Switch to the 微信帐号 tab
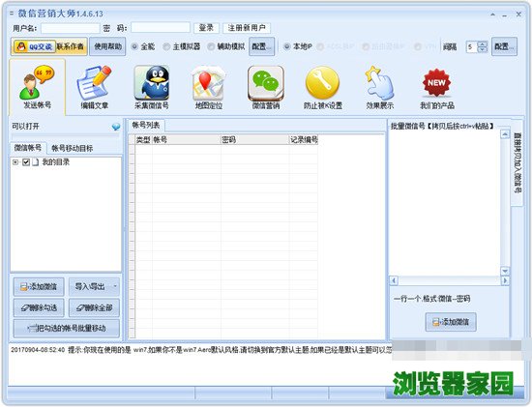Image resolution: width=532 pixels, height=407 pixels. tap(28, 148)
